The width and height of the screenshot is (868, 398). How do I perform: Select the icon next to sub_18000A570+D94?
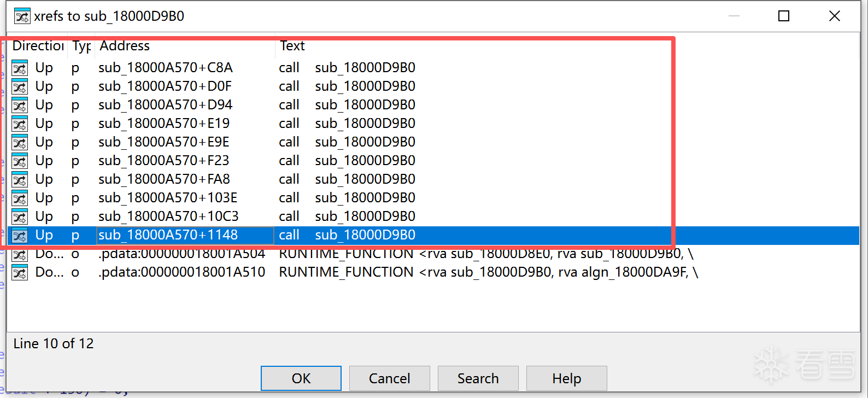click(x=20, y=106)
